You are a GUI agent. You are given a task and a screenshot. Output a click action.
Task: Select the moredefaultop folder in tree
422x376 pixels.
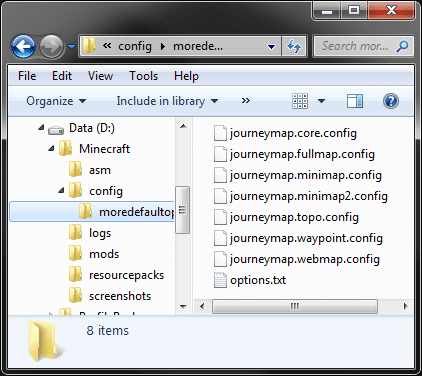pos(92,212)
